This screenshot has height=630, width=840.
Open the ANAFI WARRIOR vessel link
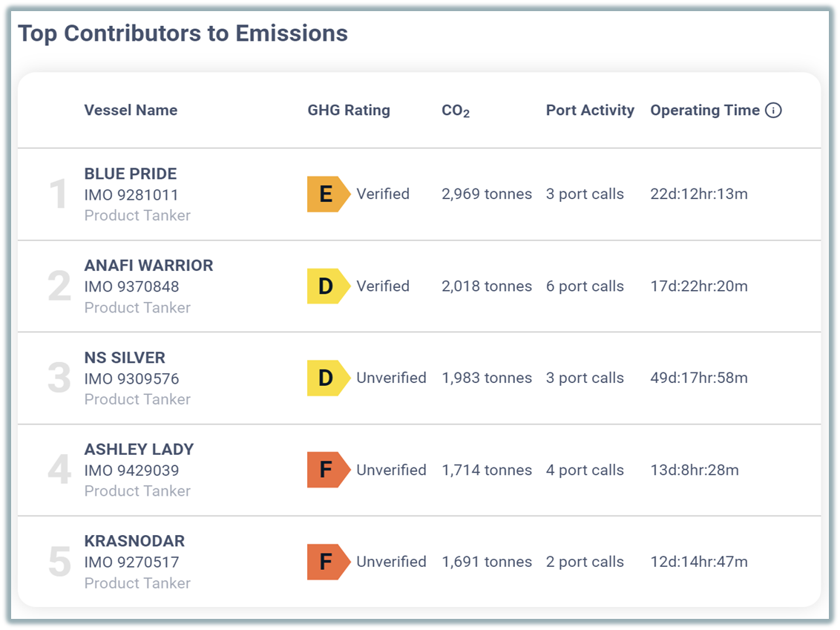tap(148, 266)
